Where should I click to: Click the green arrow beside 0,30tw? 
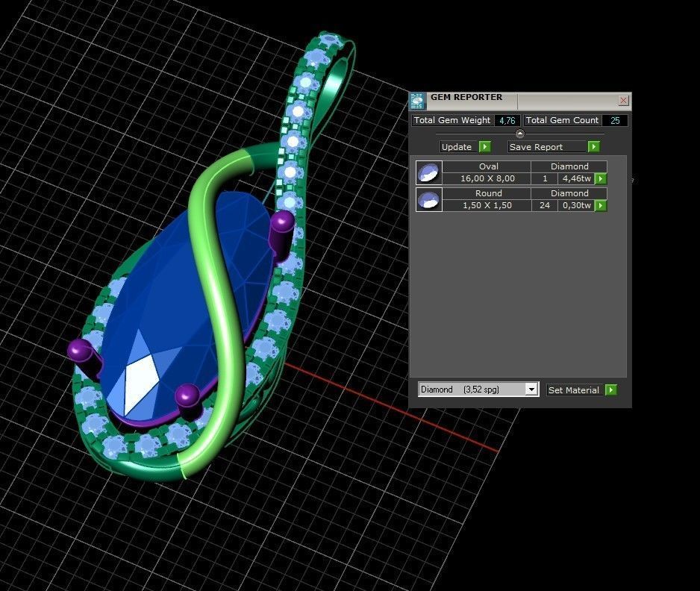pos(601,206)
